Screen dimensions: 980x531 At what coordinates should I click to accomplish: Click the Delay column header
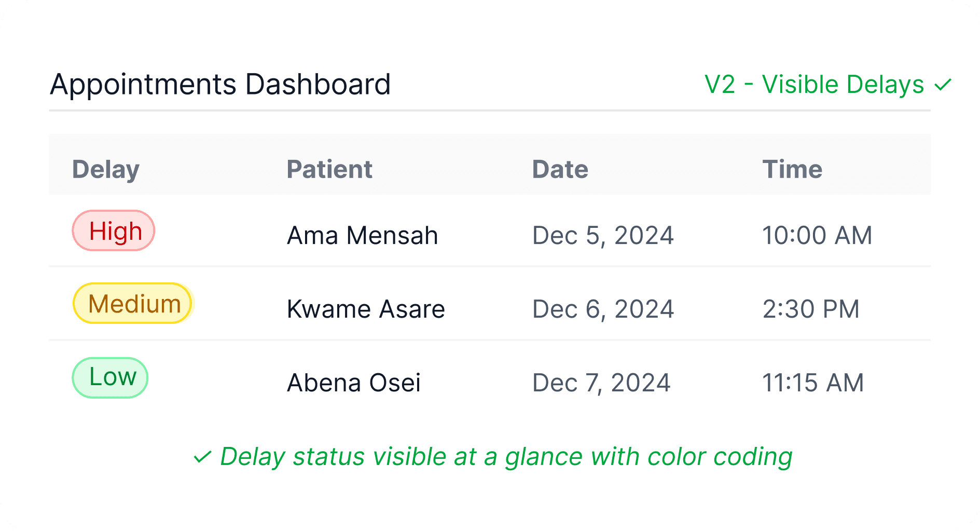[x=106, y=169]
